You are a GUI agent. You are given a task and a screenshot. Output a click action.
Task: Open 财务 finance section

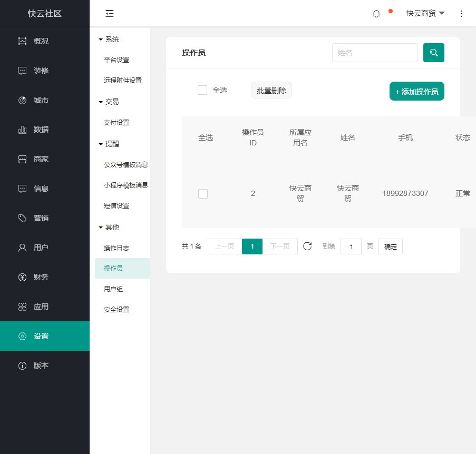point(41,277)
